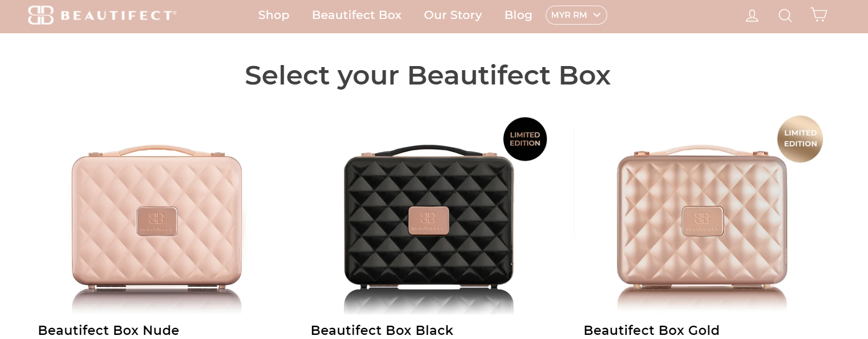Viewport: 868px width, 339px height.
Task: Click the Beautifect Box Black title link
Action: 382,330
